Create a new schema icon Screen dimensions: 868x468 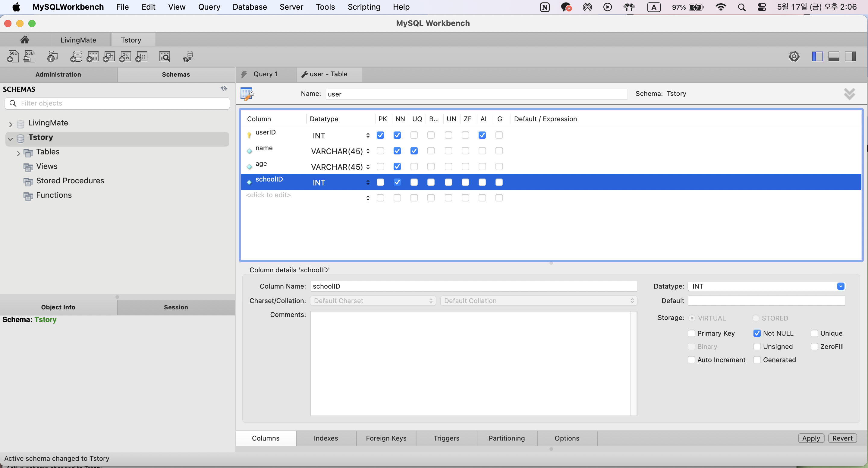pos(76,56)
